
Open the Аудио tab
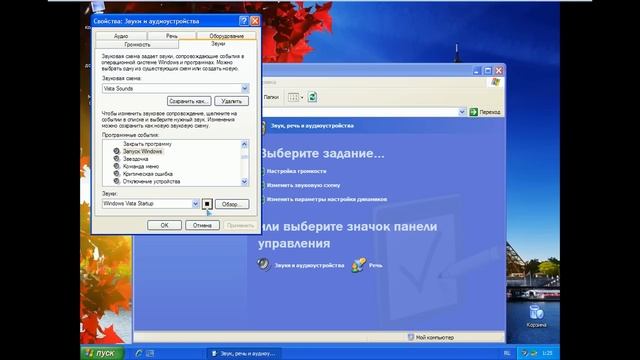[121, 36]
